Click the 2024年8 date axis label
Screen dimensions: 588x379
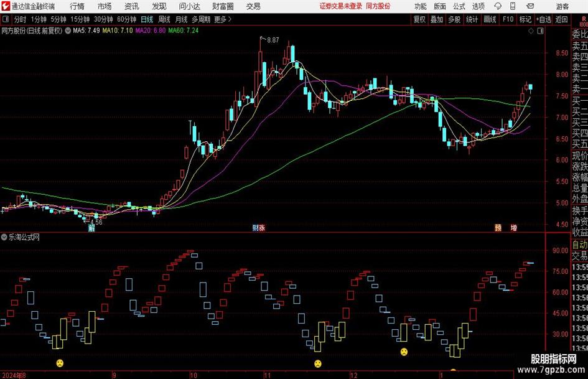14,375
